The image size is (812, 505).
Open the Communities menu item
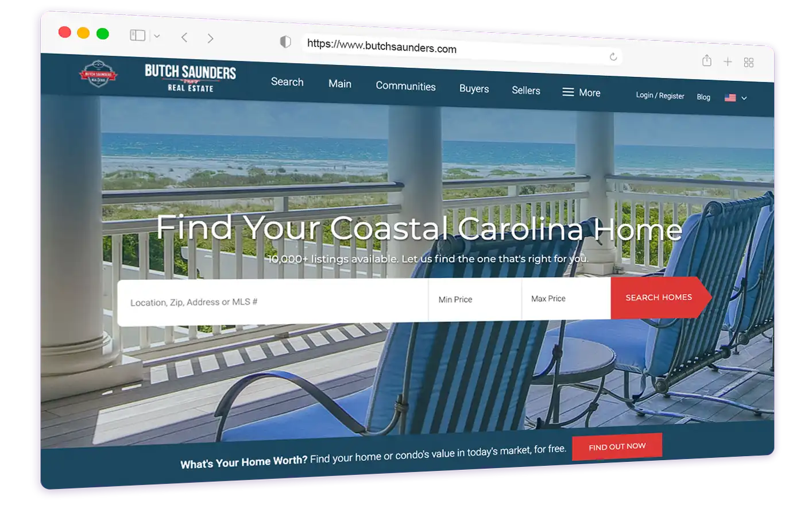(x=405, y=86)
